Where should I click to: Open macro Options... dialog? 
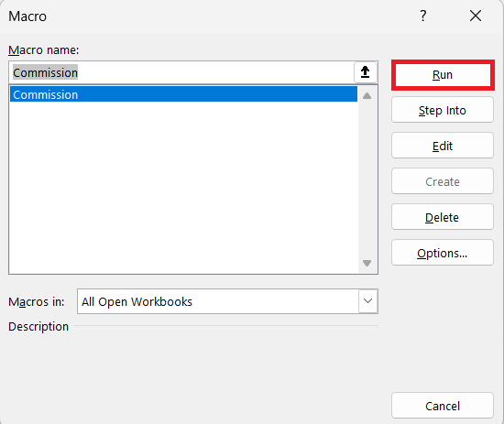443,253
